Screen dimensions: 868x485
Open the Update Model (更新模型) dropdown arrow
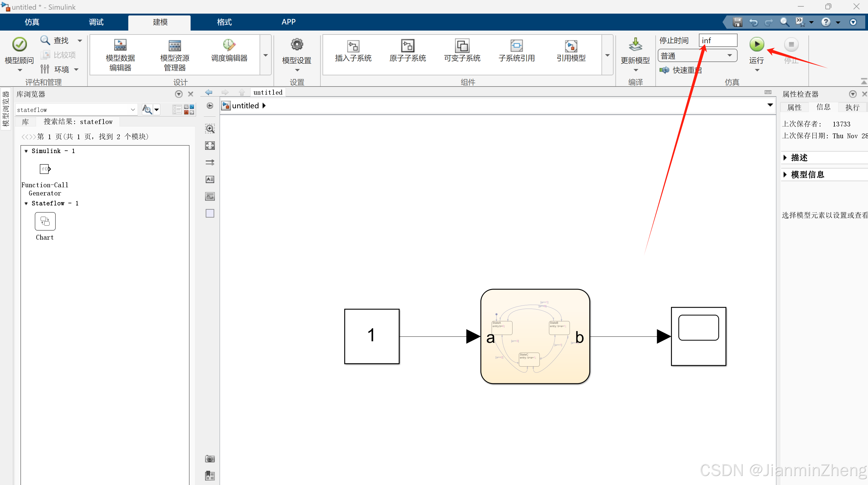click(x=636, y=70)
